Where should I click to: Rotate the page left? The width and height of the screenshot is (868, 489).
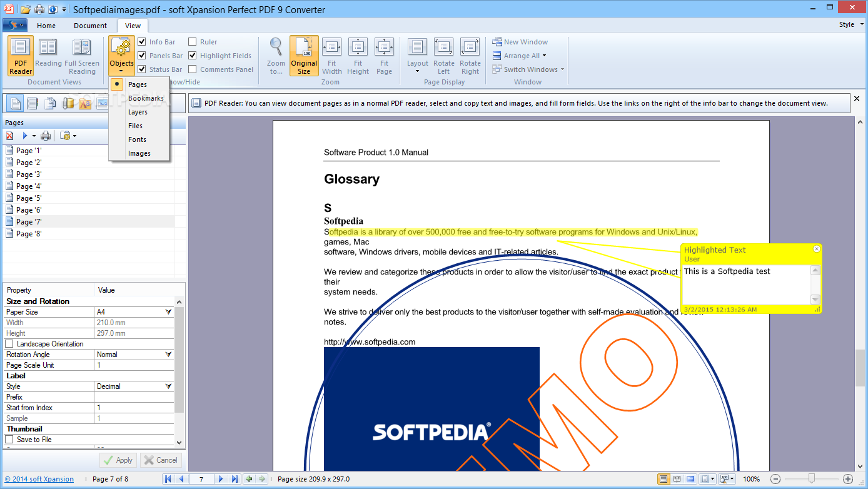444,56
